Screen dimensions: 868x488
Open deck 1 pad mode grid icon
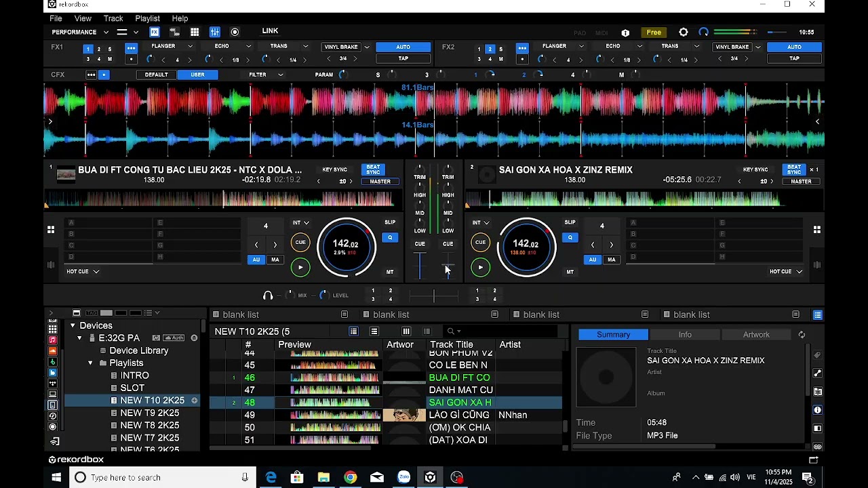51,230
